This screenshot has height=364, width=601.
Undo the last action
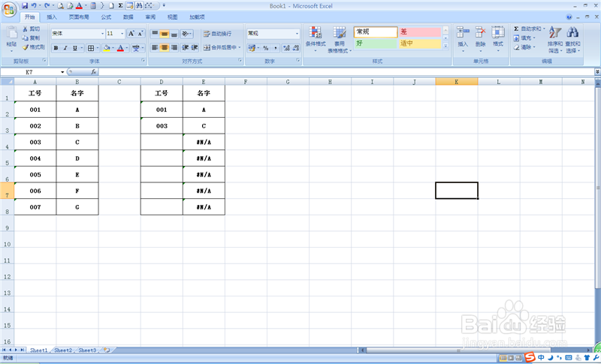[34, 6]
